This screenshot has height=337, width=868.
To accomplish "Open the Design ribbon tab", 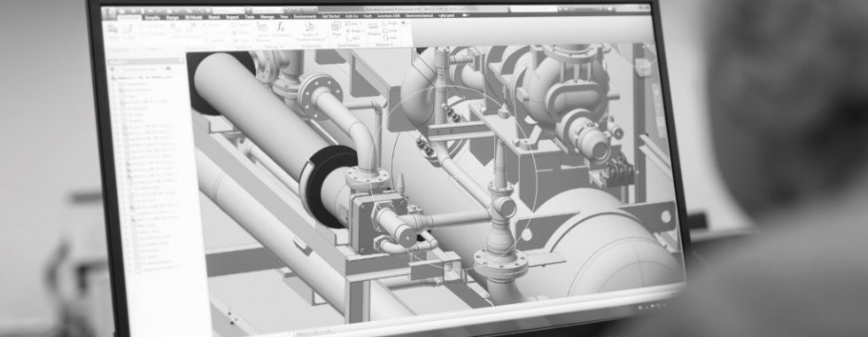I will point(172,17).
